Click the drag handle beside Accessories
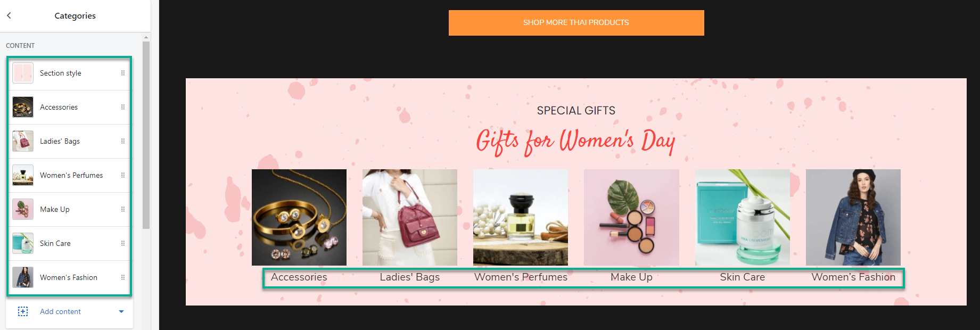Image resolution: width=980 pixels, height=330 pixels. [123, 107]
